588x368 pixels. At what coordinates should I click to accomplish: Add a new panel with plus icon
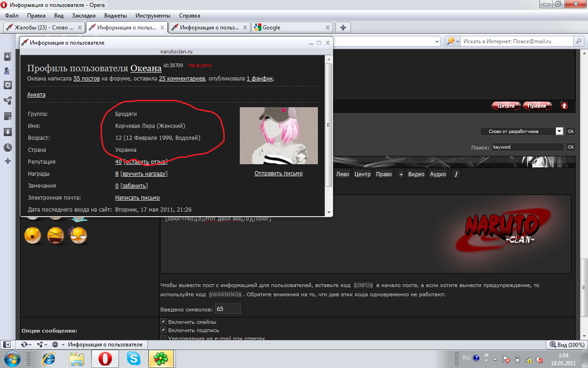(x=8, y=161)
